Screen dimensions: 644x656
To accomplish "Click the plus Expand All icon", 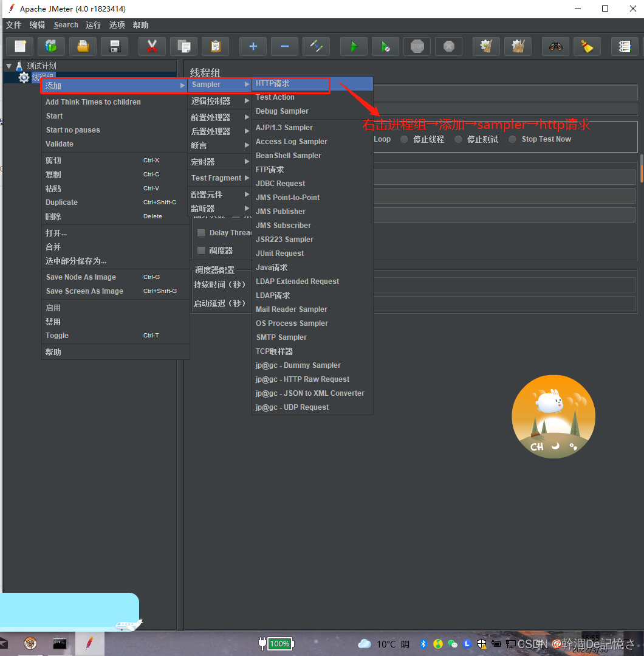I will click(253, 46).
